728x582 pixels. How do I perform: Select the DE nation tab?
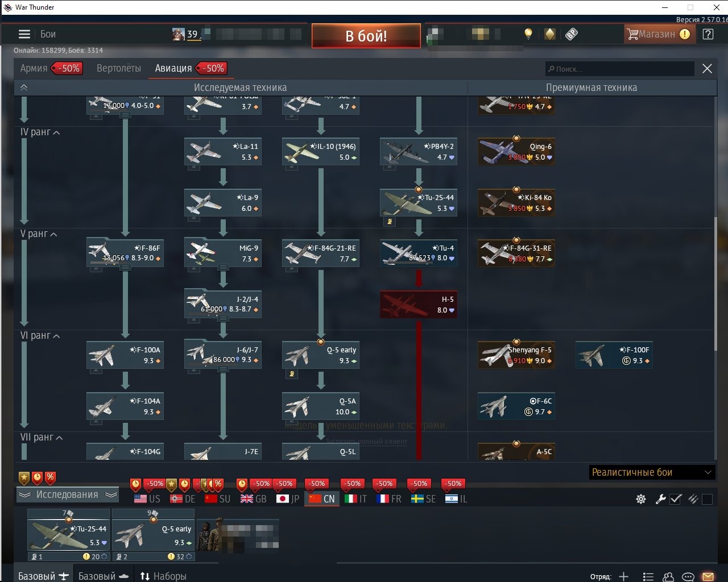[x=183, y=499]
